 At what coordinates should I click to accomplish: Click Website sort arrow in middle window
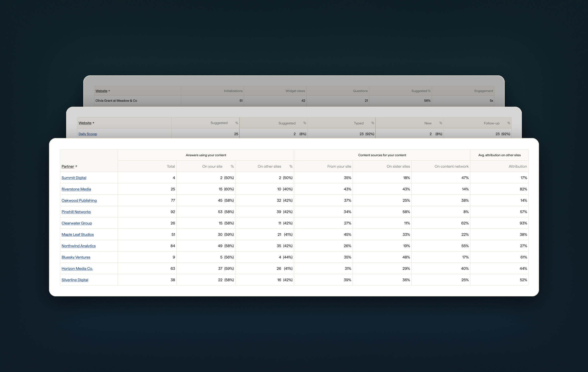click(x=93, y=123)
